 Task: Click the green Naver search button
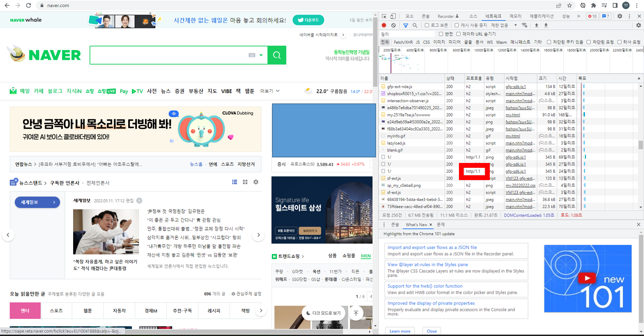[x=277, y=55]
